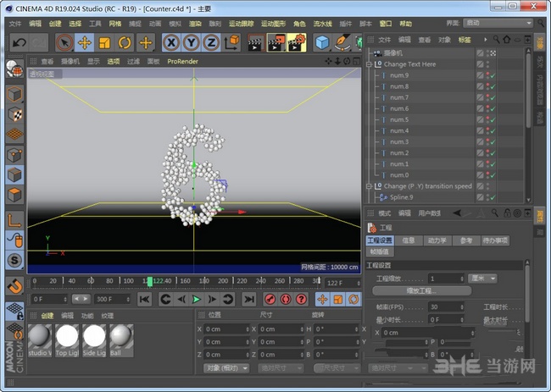Viewport: 551px width, 392px height.
Task: Select num.5 object in tree
Action: pyautogui.click(x=399, y=119)
